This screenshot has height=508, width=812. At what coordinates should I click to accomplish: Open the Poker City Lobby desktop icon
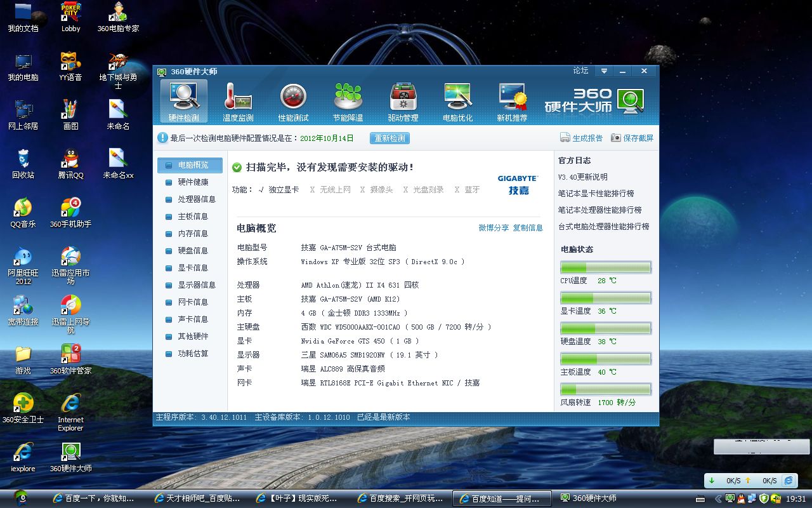click(70, 17)
